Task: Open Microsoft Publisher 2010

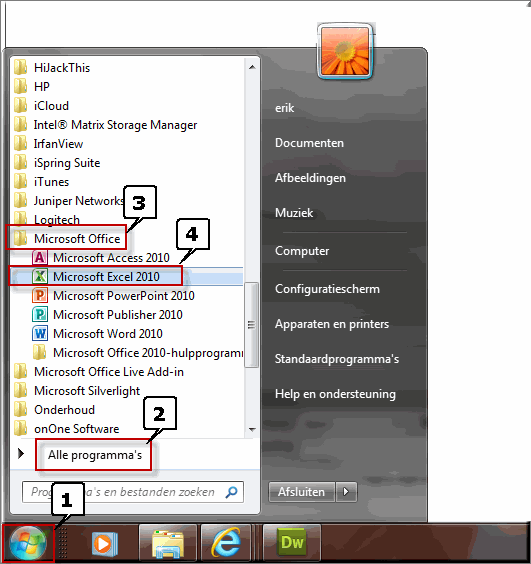Action: tap(127, 315)
